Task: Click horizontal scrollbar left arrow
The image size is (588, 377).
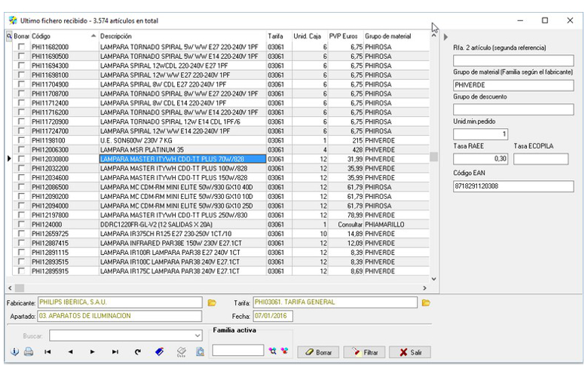Action: [x=10, y=288]
